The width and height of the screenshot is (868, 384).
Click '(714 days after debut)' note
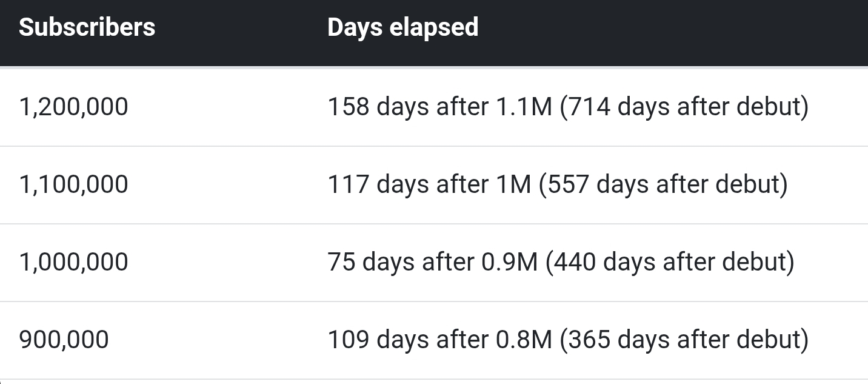pyautogui.click(x=684, y=107)
